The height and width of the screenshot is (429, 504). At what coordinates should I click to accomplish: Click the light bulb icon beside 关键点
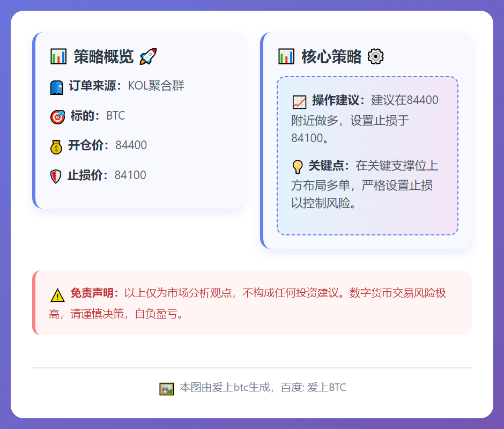pyautogui.click(x=298, y=167)
